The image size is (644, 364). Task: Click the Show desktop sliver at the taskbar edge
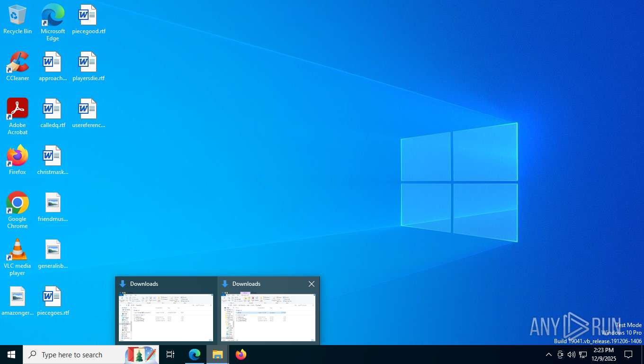point(642,355)
